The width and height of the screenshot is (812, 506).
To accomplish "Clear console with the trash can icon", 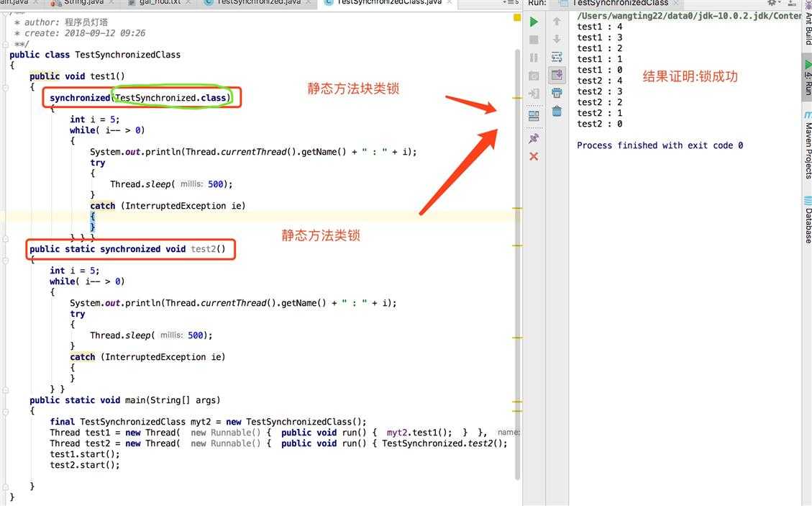I will click(x=557, y=111).
